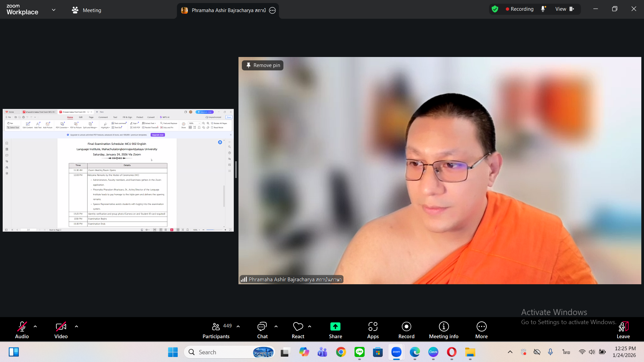Open the React emoji menu

pos(298,330)
